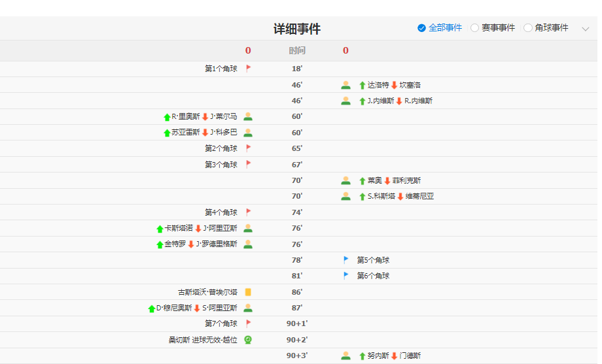Click the blue flag icon for 第5个角球
The height and width of the screenshot is (364, 602).
pos(346,259)
